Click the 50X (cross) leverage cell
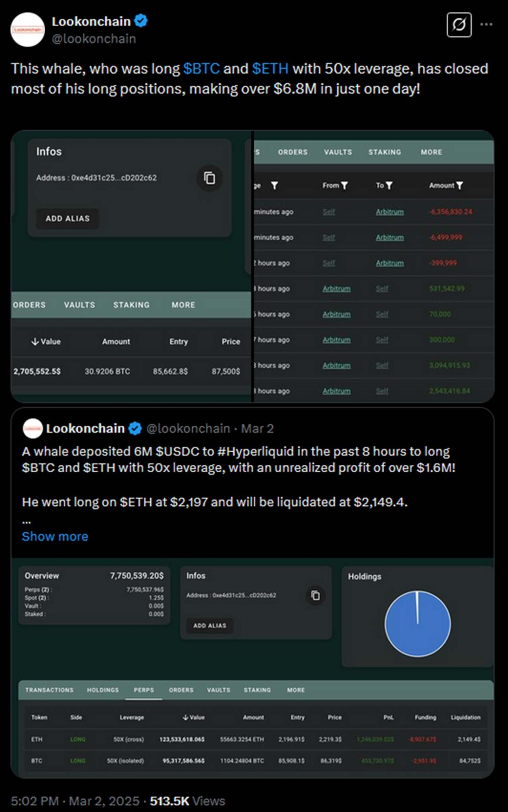This screenshot has height=812, width=508. tap(128, 739)
